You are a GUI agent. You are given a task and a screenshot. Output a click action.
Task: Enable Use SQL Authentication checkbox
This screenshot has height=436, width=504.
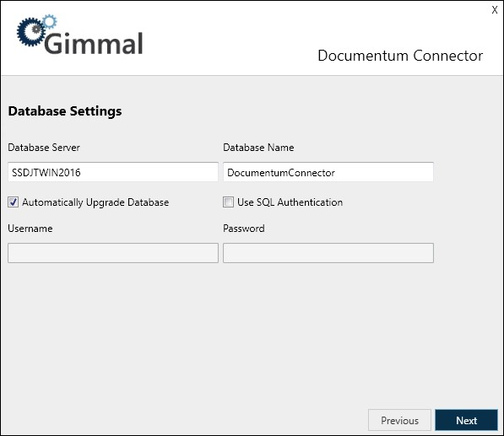tap(228, 202)
